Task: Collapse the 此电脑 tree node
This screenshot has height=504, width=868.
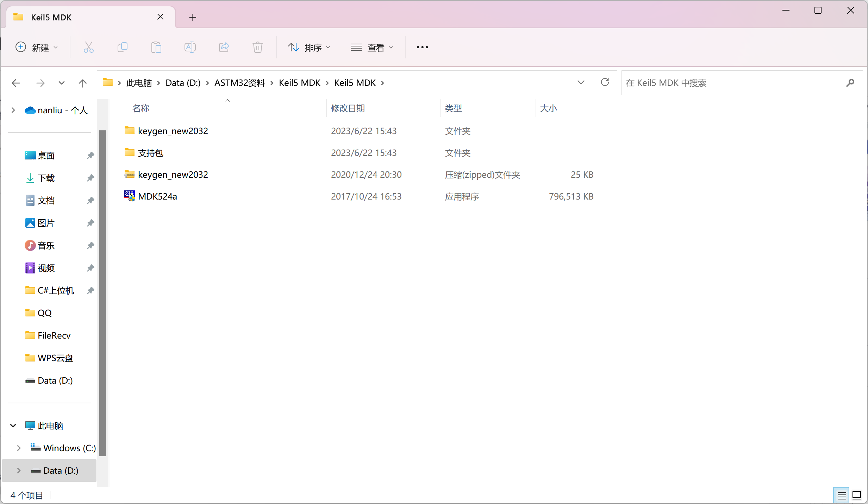Action: click(13, 426)
